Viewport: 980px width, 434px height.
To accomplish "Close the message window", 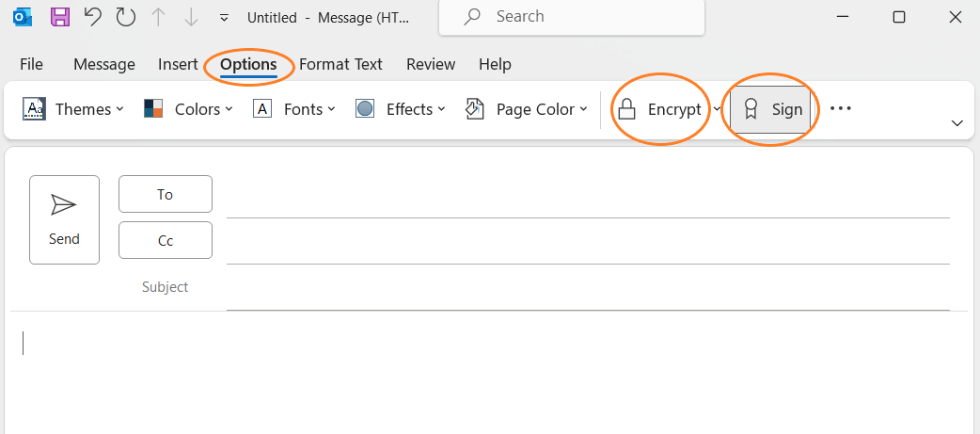I will click(x=956, y=17).
